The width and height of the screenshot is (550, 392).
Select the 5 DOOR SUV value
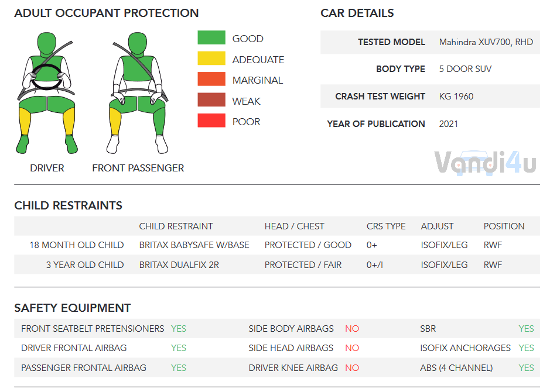click(x=465, y=69)
